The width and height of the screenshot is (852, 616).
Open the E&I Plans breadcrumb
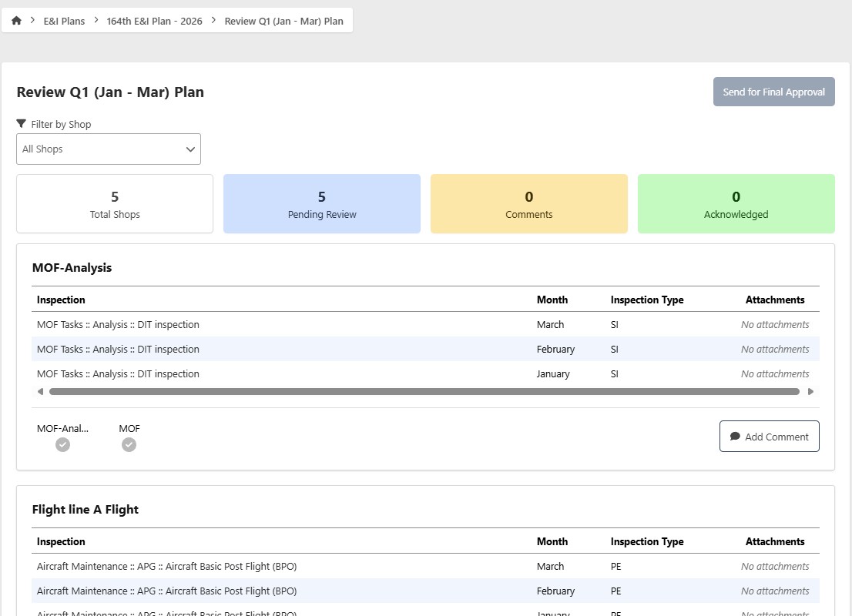tap(64, 22)
